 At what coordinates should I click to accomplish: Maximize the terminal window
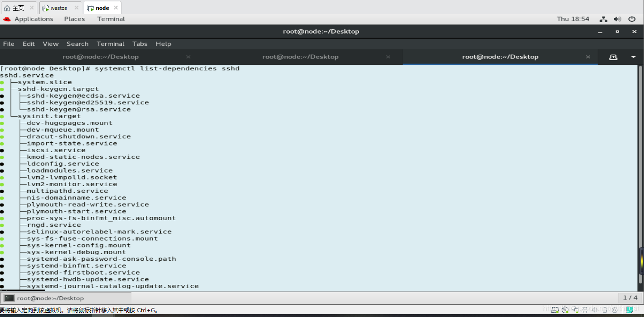pos(617,32)
